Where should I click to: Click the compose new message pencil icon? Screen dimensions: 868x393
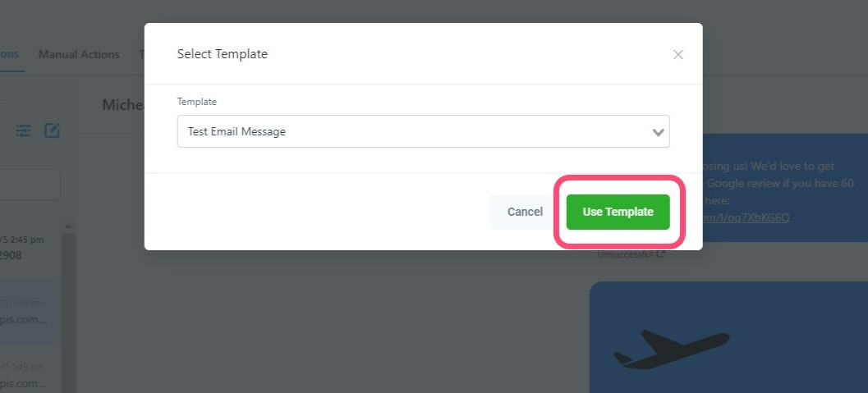coord(52,130)
